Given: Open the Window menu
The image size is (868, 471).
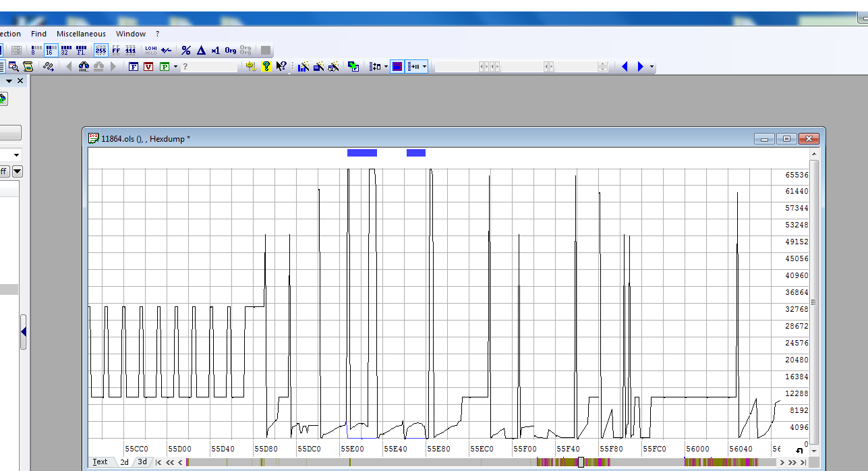Looking at the screenshot, I should point(131,34).
